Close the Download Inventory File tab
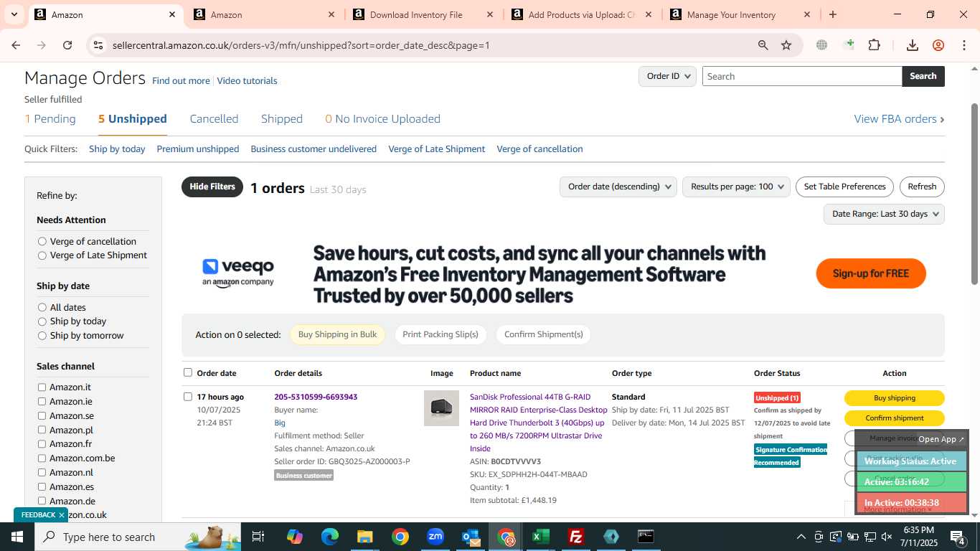980x551 pixels. click(x=490, y=14)
